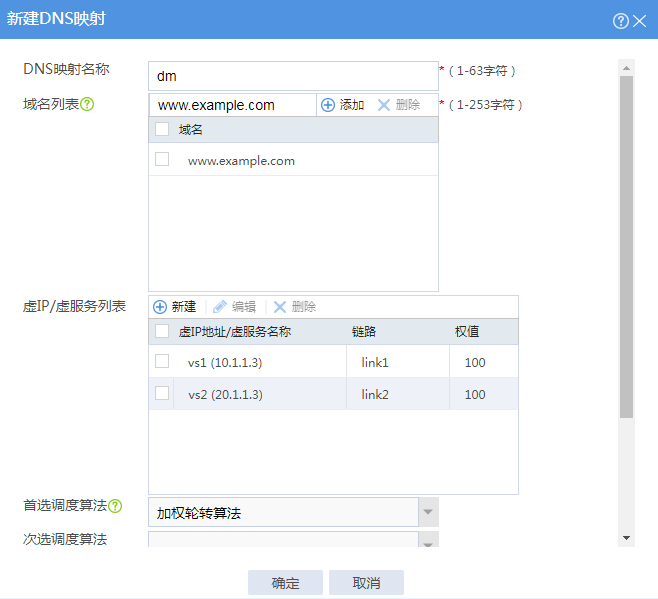Select the www.example.com entry in domain list
The width and height of the screenshot is (658, 599).
(x=241, y=161)
